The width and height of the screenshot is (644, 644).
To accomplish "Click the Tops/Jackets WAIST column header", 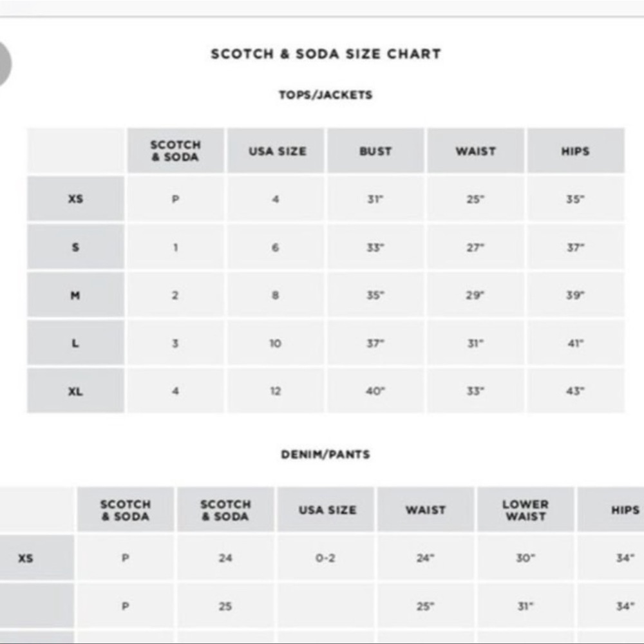I will (x=476, y=151).
